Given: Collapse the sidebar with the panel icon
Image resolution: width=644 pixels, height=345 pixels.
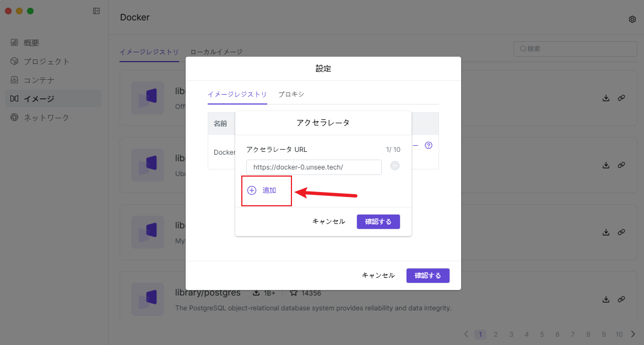Looking at the screenshot, I should [x=96, y=11].
